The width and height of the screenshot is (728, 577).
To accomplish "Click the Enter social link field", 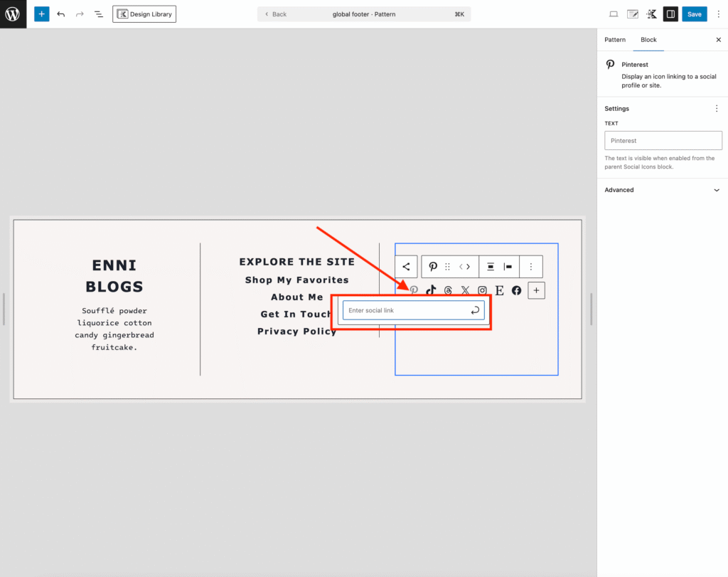I will pos(405,311).
